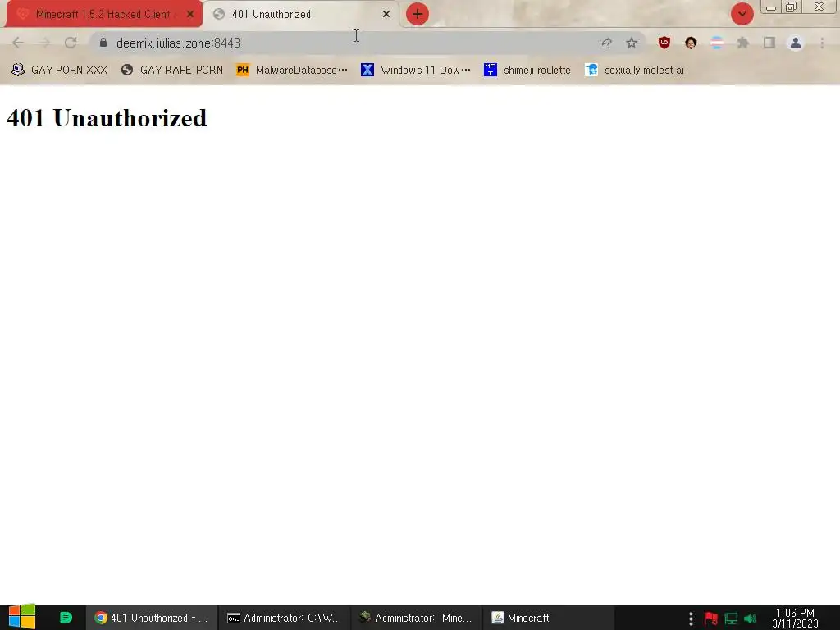This screenshot has width=840, height=630.
Task: Click the 401 Unauthorized heading text
Action: coord(107,118)
